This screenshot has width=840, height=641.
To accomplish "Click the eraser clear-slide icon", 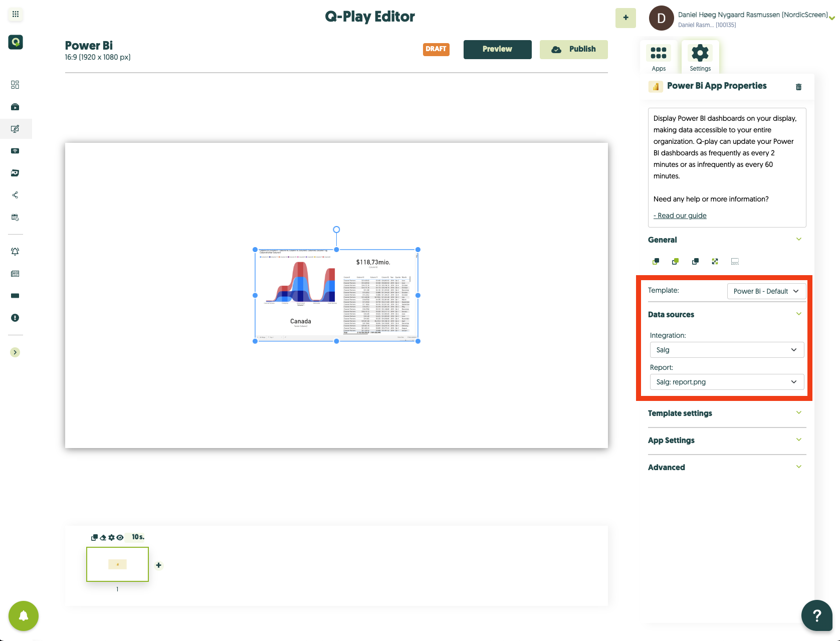I will [x=103, y=537].
